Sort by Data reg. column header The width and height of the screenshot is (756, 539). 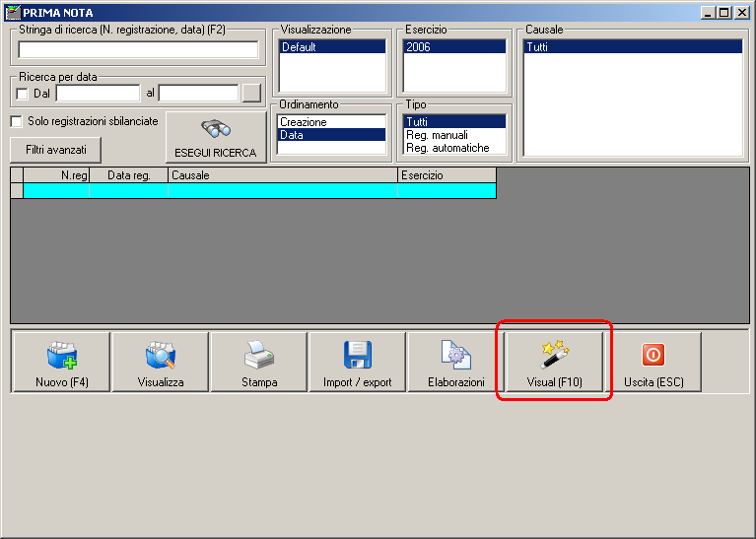click(129, 175)
